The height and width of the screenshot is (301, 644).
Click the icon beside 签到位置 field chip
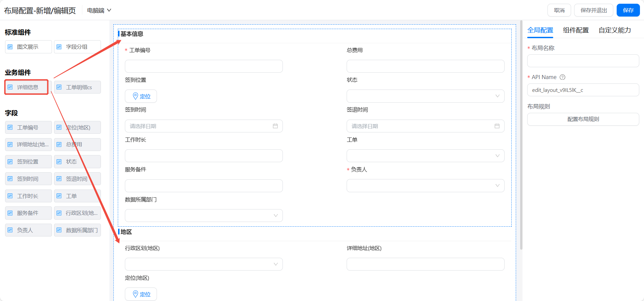tap(10, 161)
